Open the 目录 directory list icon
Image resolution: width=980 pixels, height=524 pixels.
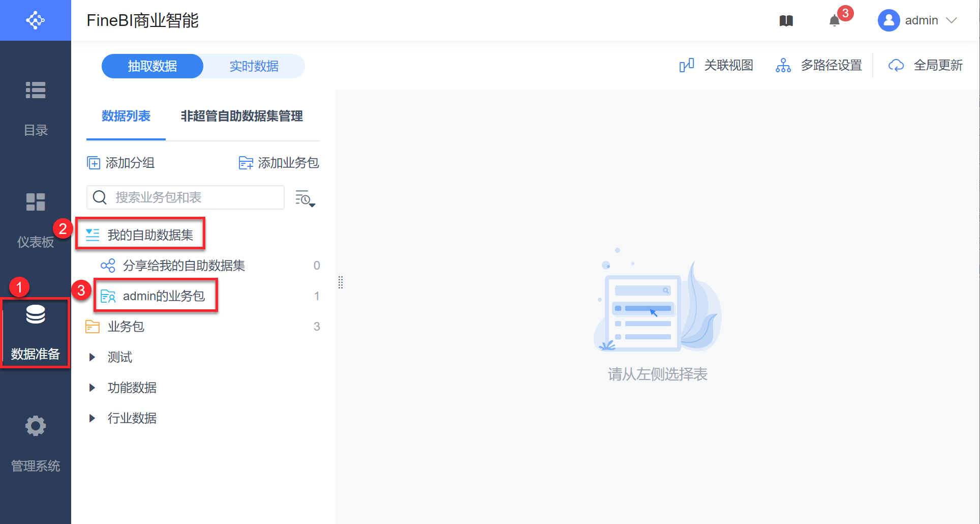point(36,90)
